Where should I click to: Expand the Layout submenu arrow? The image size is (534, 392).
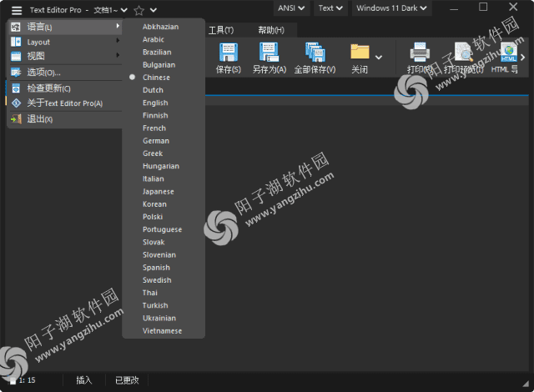click(x=118, y=41)
